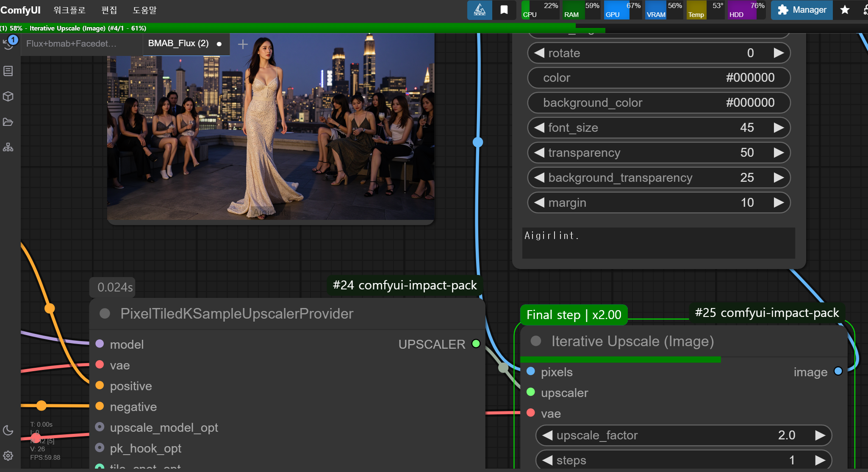868x472 pixels.
Task: Decrease the transparency value with left arrow
Action: pyautogui.click(x=539, y=153)
